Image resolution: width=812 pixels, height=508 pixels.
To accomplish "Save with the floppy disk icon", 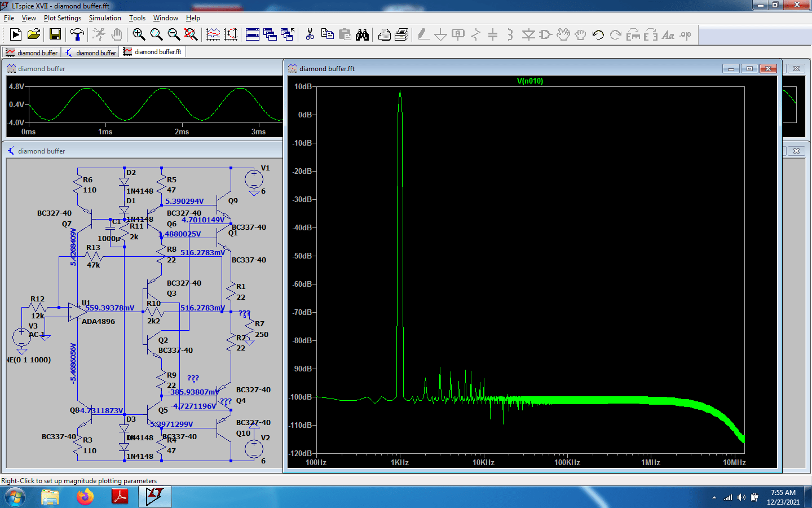I will pyautogui.click(x=55, y=34).
